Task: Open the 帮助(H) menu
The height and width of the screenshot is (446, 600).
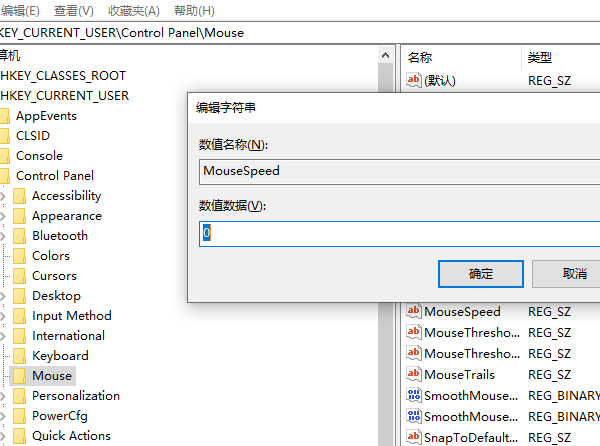Action: pyautogui.click(x=193, y=10)
